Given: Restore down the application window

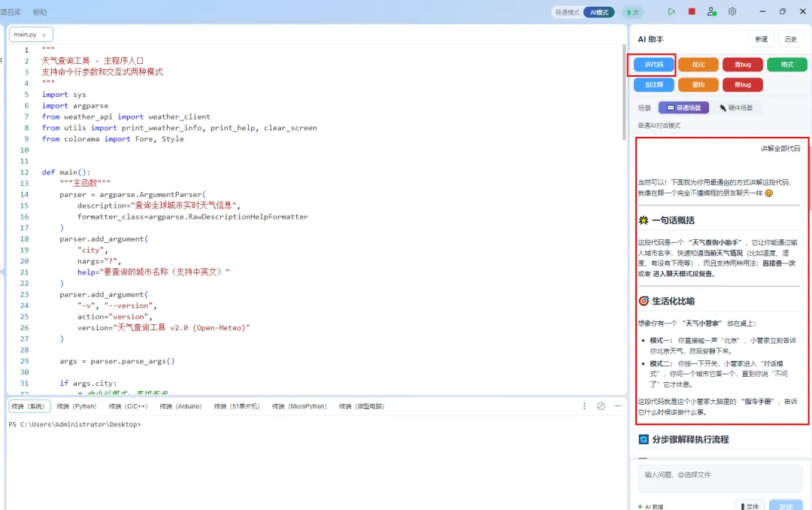Looking at the screenshot, I should (783, 11).
